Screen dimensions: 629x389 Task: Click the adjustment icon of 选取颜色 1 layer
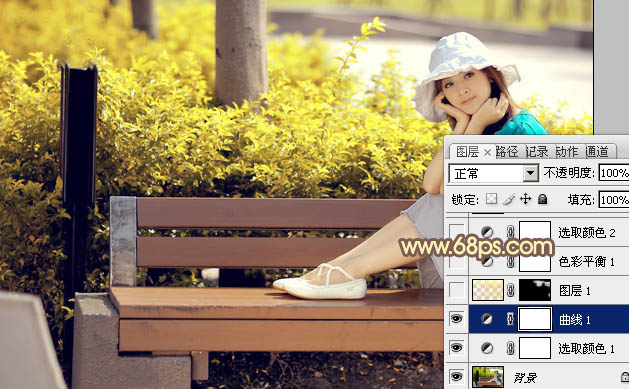pos(487,348)
